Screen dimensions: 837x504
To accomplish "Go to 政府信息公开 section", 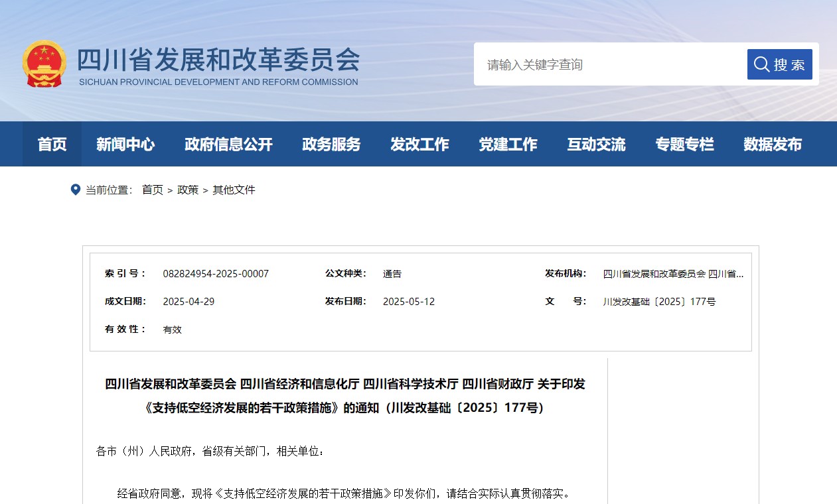I will (228, 144).
